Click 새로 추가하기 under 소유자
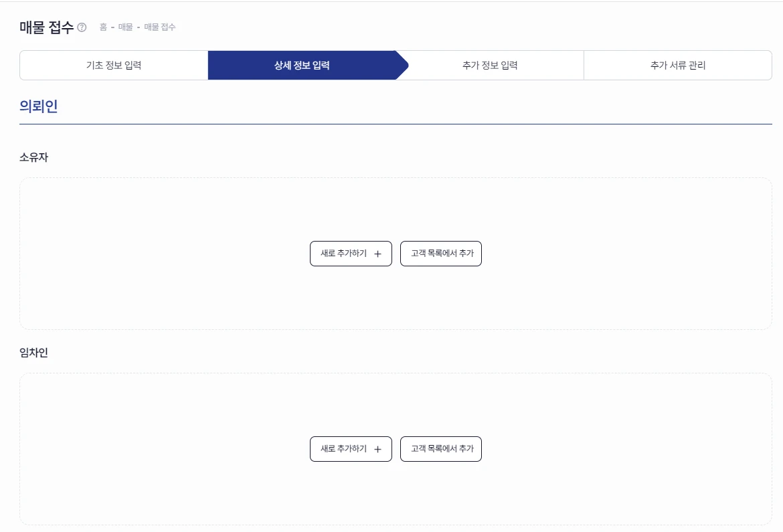783x532 pixels. click(x=351, y=254)
